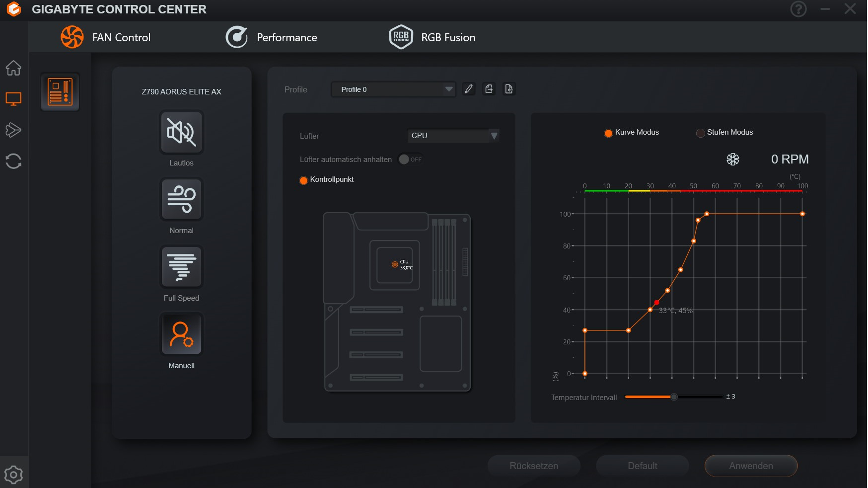Open the FAN Control tab

106,37
